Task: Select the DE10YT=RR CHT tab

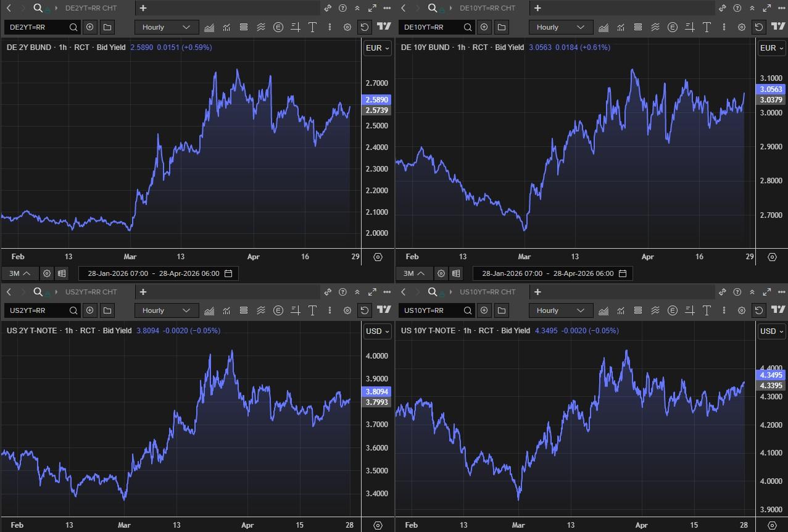Action: point(487,8)
